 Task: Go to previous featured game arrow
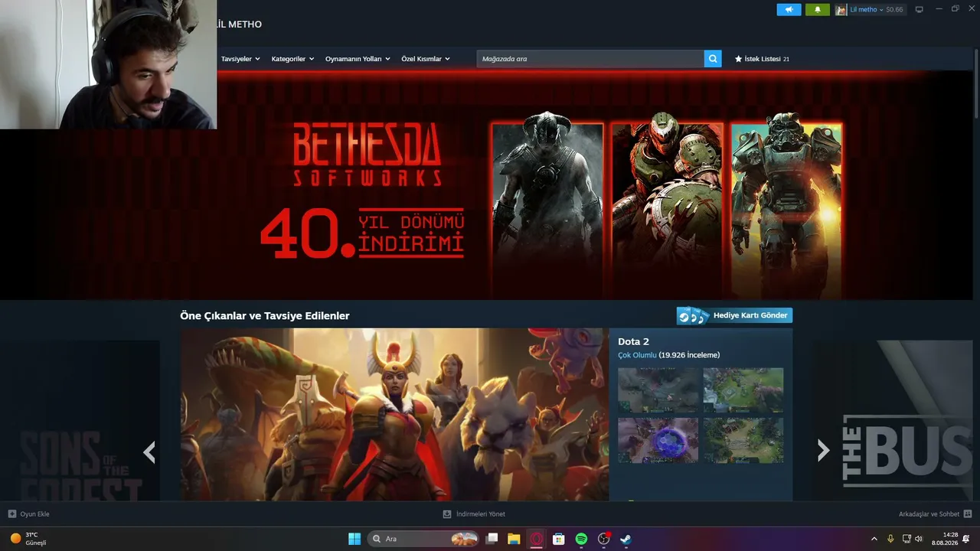point(149,452)
